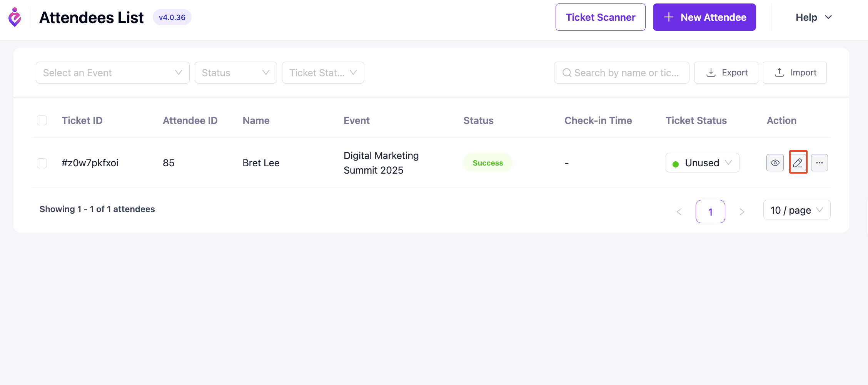Click the Event column header
The height and width of the screenshot is (385, 868).
click(356, 121)
